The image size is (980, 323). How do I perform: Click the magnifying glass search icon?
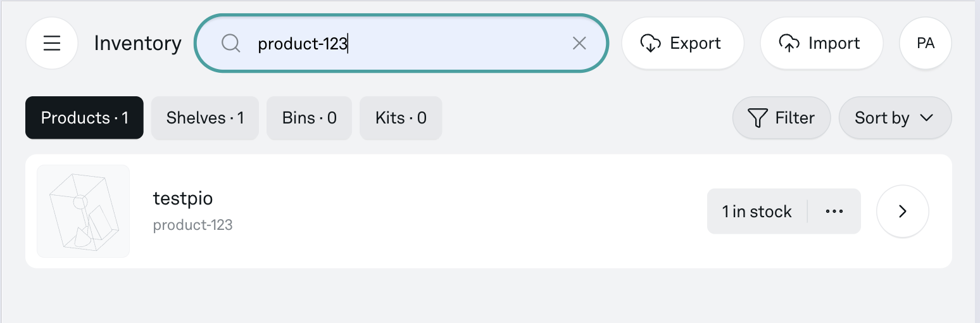click(230, 43)
